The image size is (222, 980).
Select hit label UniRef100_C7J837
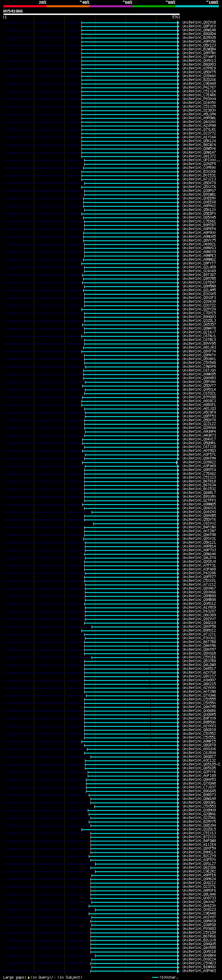point(199,787)
